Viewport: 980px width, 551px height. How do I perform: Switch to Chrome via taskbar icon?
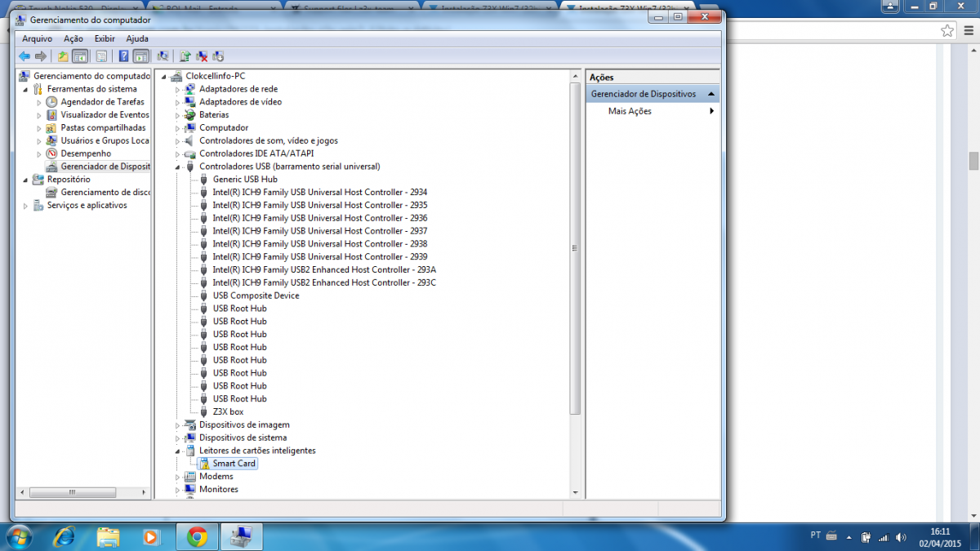pyautogui.click(x=196, y=536)
